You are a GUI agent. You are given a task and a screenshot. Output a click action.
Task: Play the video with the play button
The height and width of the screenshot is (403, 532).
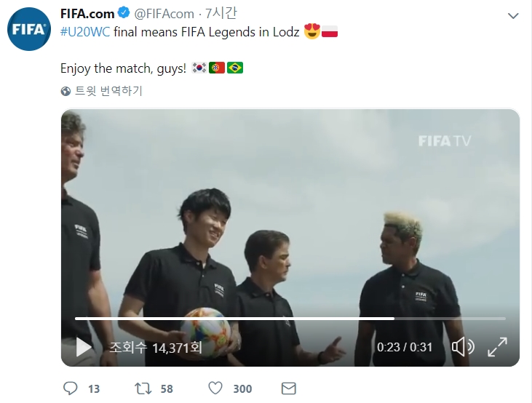point(84,347)
